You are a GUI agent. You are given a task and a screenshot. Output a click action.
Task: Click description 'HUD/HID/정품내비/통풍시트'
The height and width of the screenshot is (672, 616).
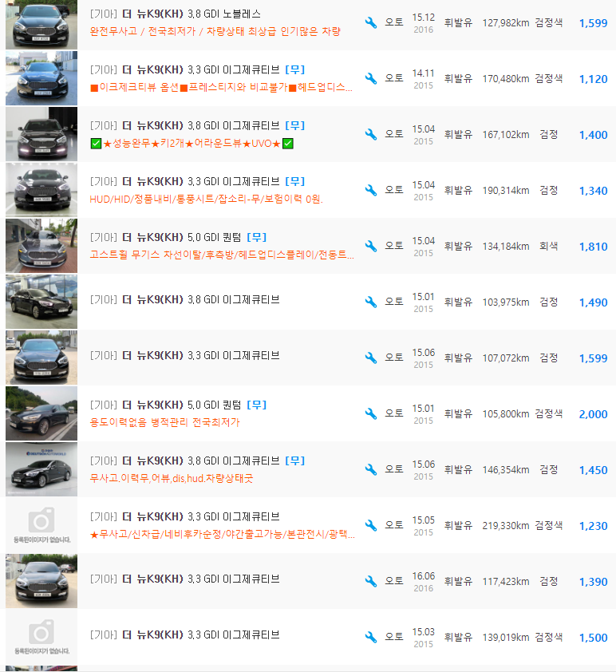(207, 200)
